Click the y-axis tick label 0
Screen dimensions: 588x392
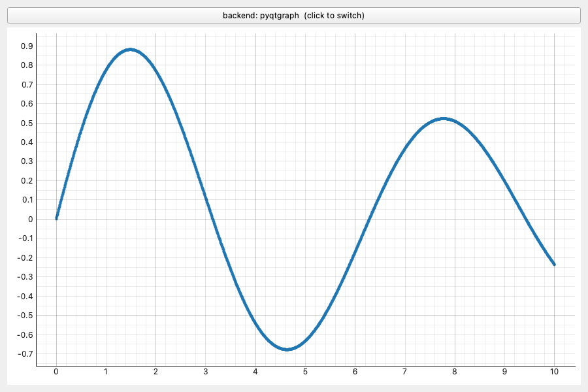31,220
